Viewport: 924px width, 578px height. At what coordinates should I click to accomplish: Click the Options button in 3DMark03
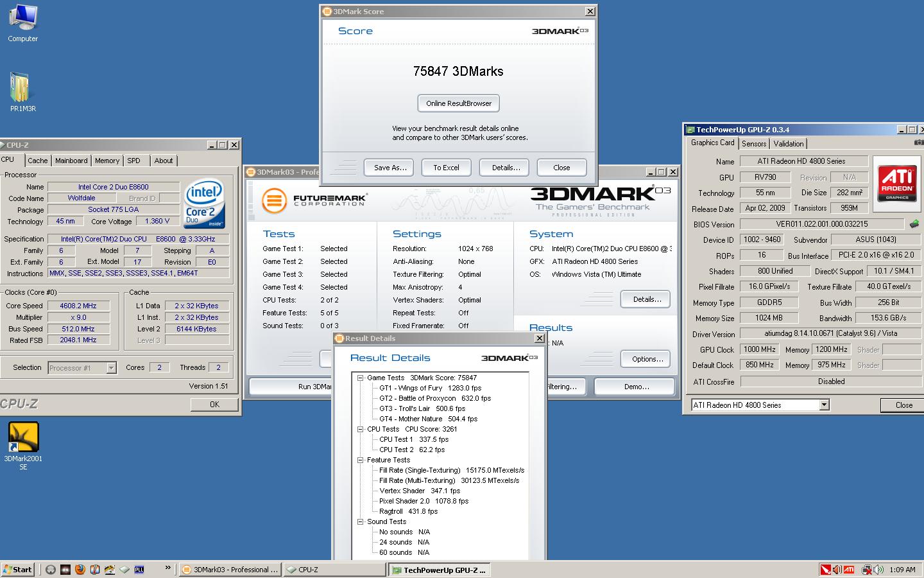[x=646, y=359]
